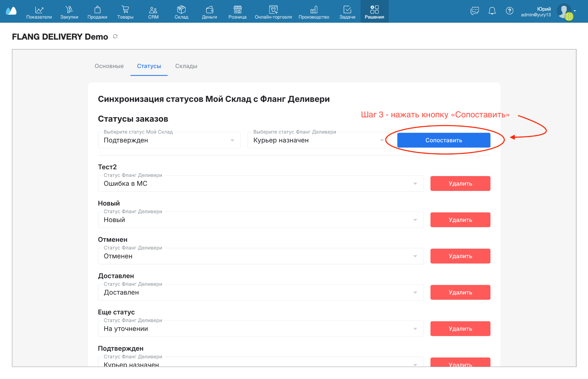The image size is (588, 379).
Task: Click the MoySklad logo icon
Action: coord(11,11)
